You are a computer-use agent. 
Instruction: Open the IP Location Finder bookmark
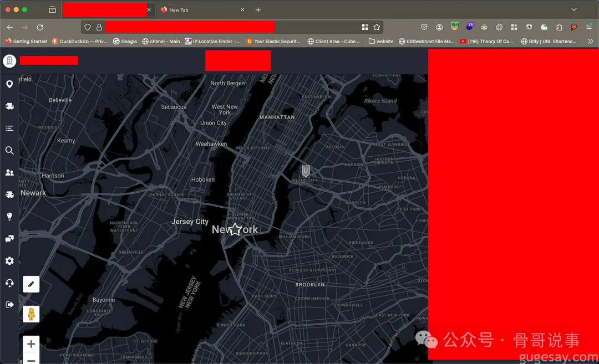[213, 41]
